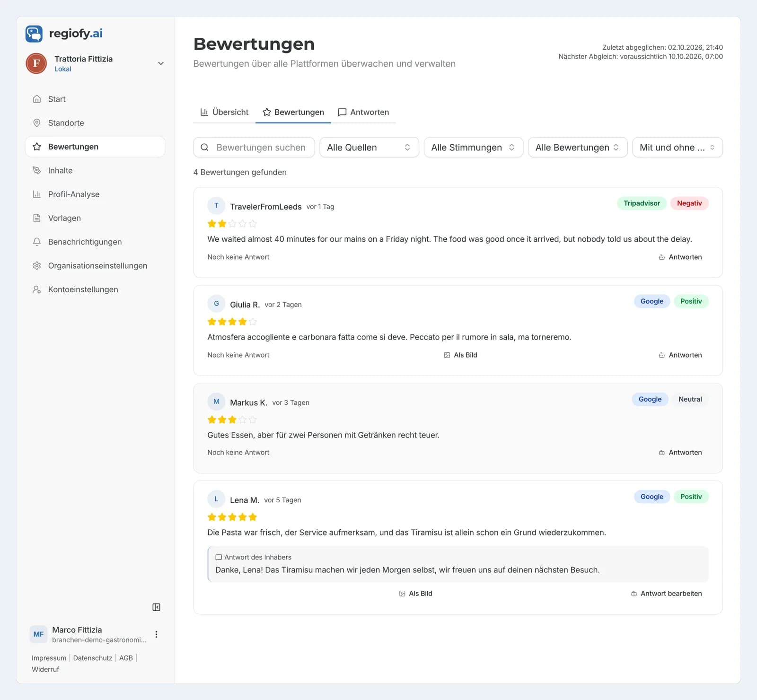757x700 pixels.
Task: Switch to the Übersicht tab
Action: [x=224, y=112]
